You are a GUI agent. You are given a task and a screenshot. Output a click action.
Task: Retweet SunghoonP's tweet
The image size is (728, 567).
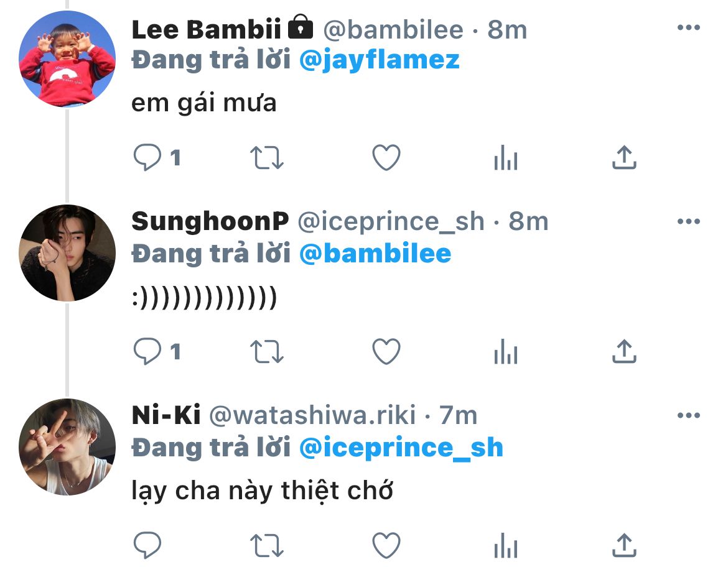coord(267,353)
